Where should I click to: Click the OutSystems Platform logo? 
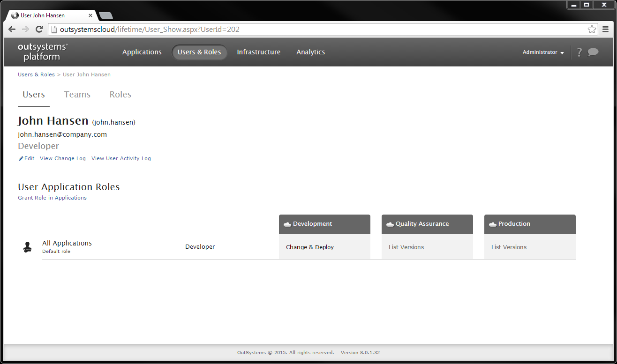[x=42, y=52]
